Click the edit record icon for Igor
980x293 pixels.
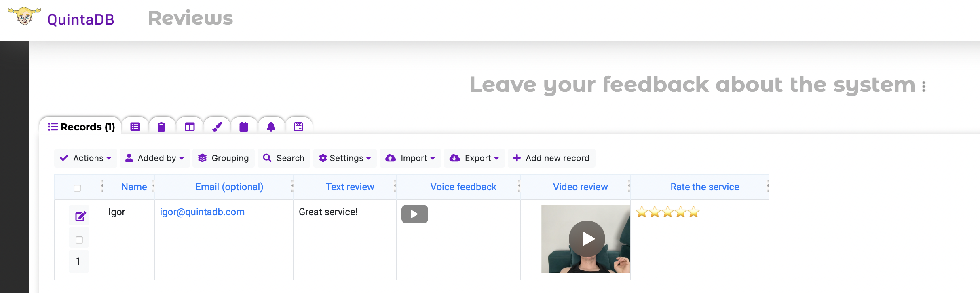pyautogui.click(x=80, y=216)
